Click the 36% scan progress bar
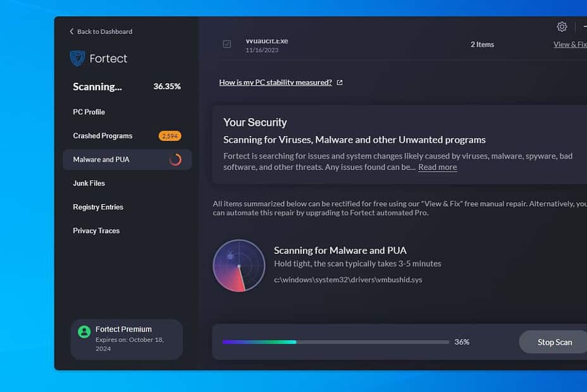587x392 pixels. (x=334, y=342)
